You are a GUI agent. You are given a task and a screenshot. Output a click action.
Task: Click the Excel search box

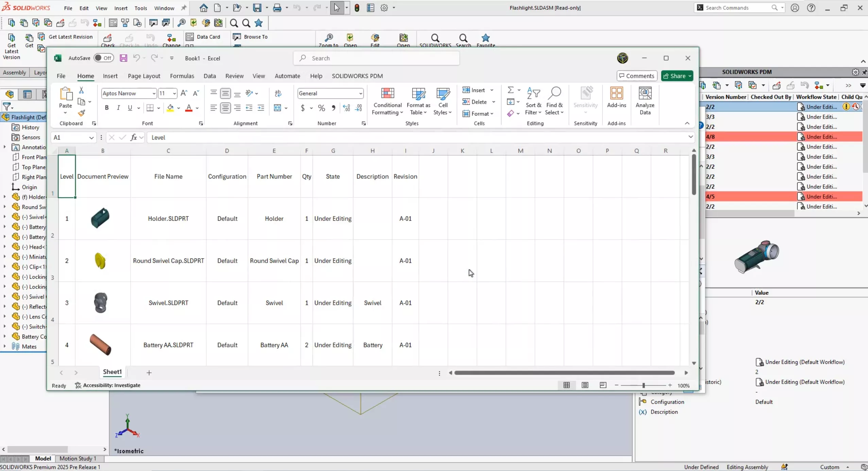(x=376, y=58)
